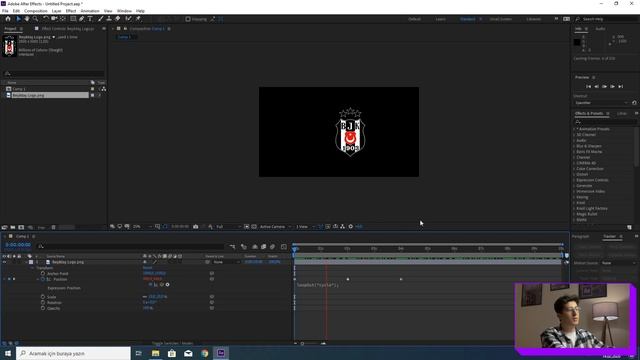The image size is (640, 360).
Task: Open the Composition menu
Action: click(36, 11)
